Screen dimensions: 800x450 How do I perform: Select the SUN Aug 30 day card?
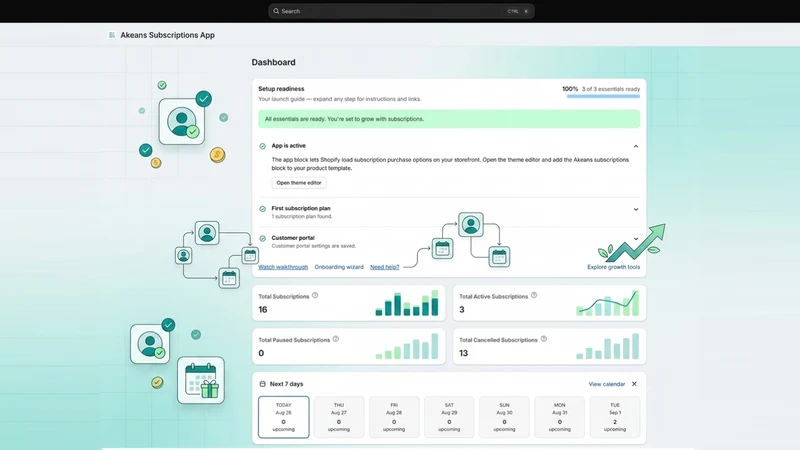[x=504, y=417]
